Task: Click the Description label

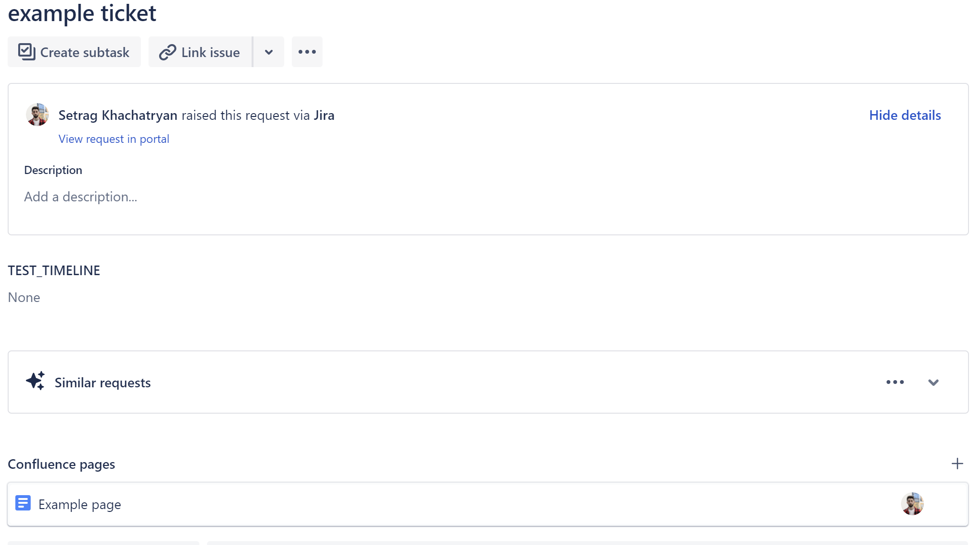Action: [x=53, y=170]
